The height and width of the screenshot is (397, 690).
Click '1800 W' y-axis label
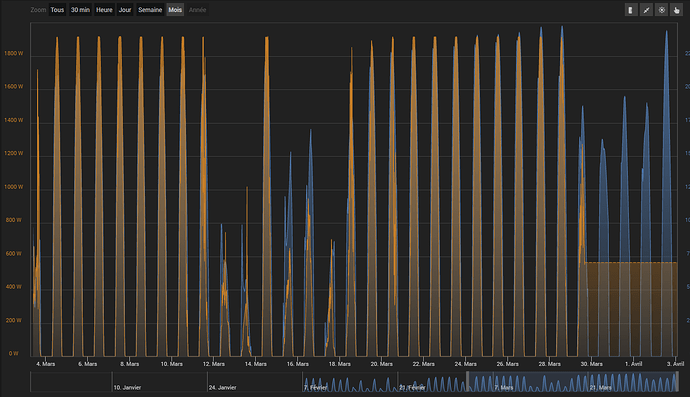14,53
